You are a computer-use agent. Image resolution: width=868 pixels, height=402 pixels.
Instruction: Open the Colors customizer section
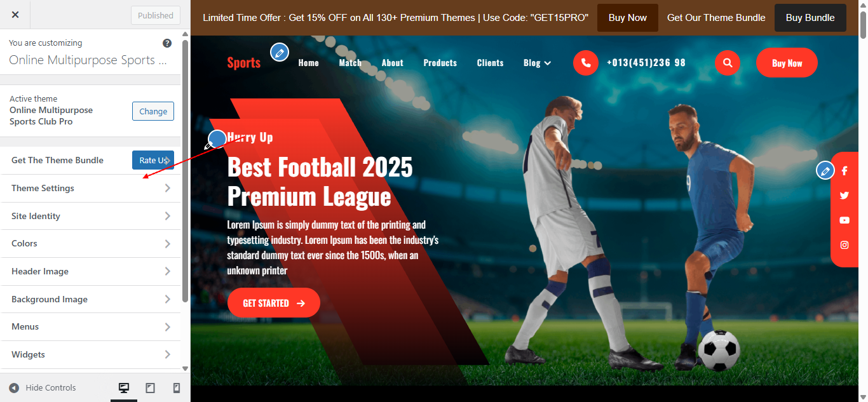click(x=90, y=244)
